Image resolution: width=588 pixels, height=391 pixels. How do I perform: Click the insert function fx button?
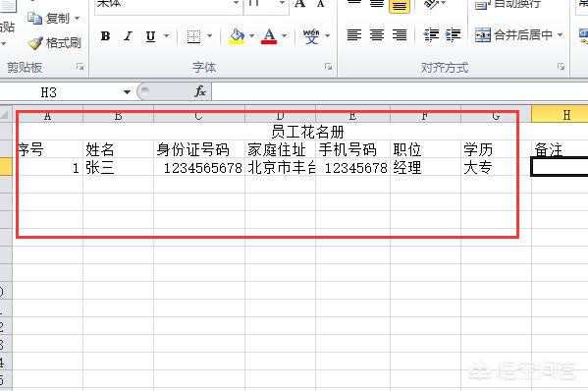coord(200,91)
